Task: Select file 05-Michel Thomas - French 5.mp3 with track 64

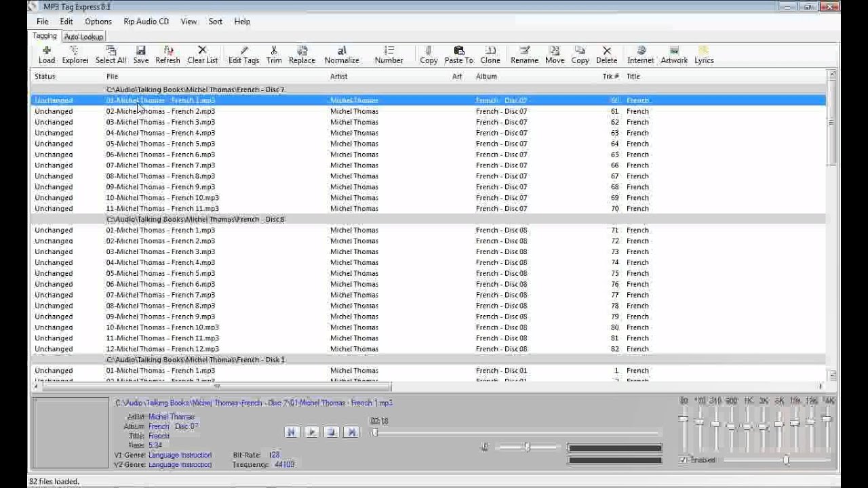Action: pos(429,144)
